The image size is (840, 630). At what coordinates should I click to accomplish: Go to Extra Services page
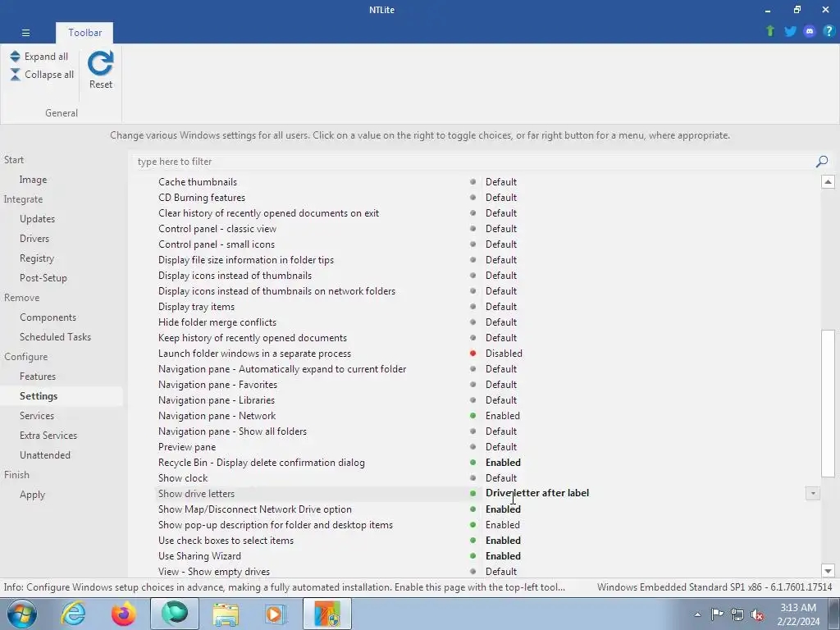pyautogui.click(x=48, y=436)
